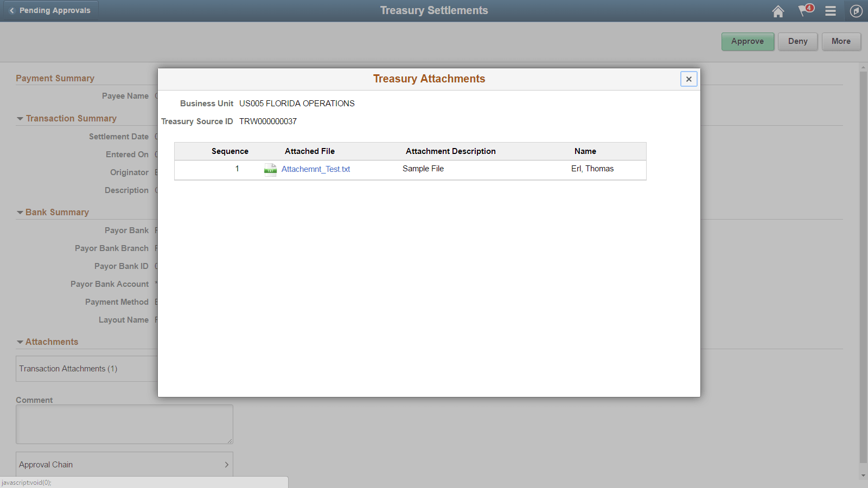The height and width of the screenshot is (488, 868).
Task: Close the Treasury Attachments dialog
Action: (688, 79)
